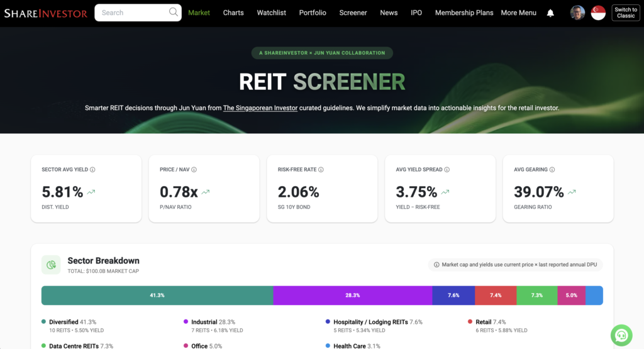This screenshot has height=349, width=644.
Task: Open the Portfolio menu
Action: (313, 13)
